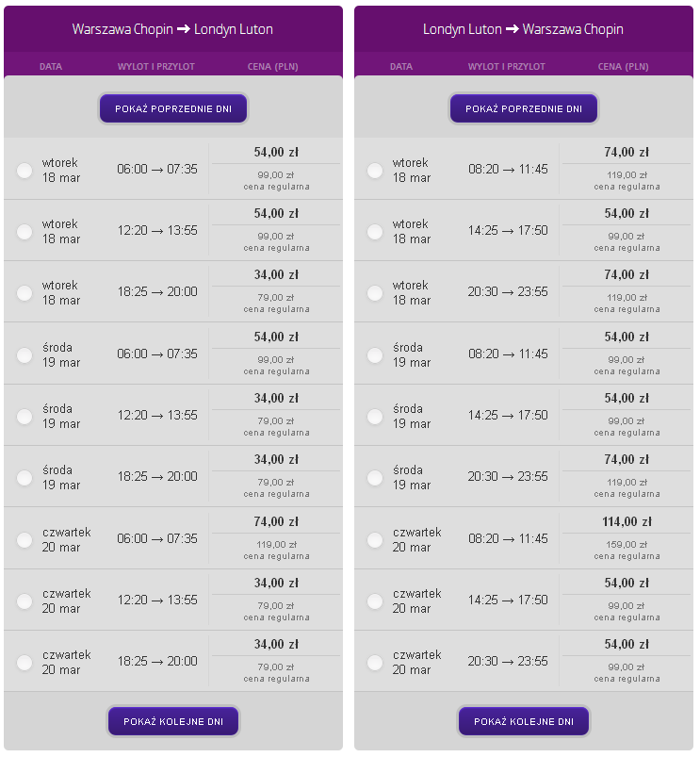This screenshot has height=757, width=700.
Task: Select Wednesday 19 Mar 06:00 Warsaw–Luton flight
Action: click(24, 355)
